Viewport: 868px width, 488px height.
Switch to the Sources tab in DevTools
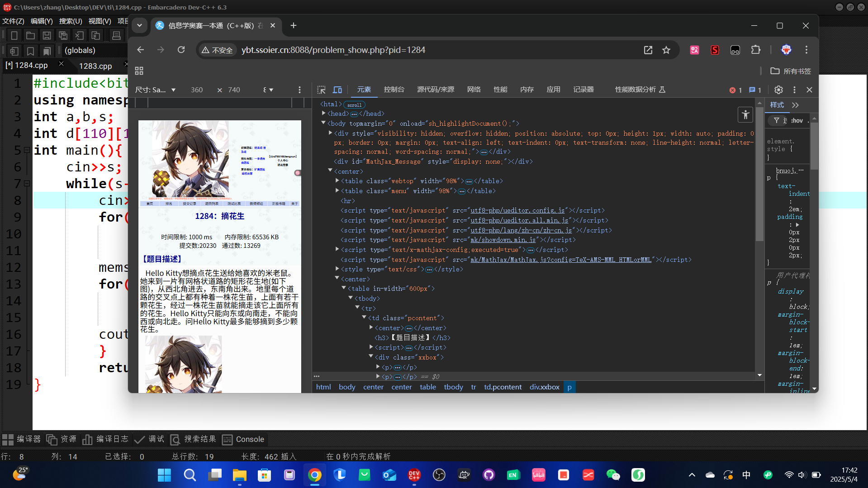pos(436,90)
